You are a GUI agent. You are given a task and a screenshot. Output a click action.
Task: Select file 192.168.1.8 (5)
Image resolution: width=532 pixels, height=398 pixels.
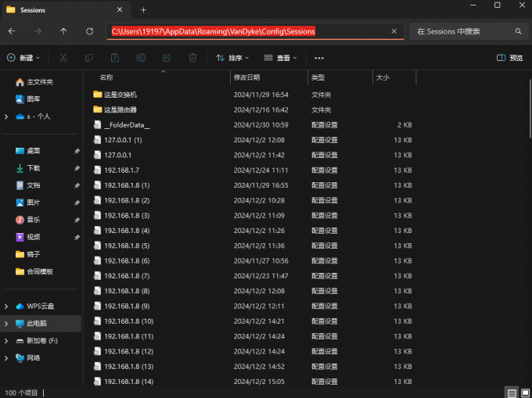pyautogui.click(x=127, y=246)
